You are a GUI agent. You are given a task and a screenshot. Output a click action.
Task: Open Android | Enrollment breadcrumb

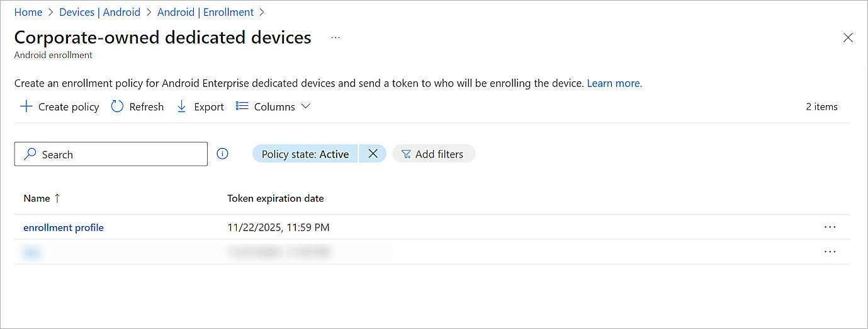coord(205,12)
